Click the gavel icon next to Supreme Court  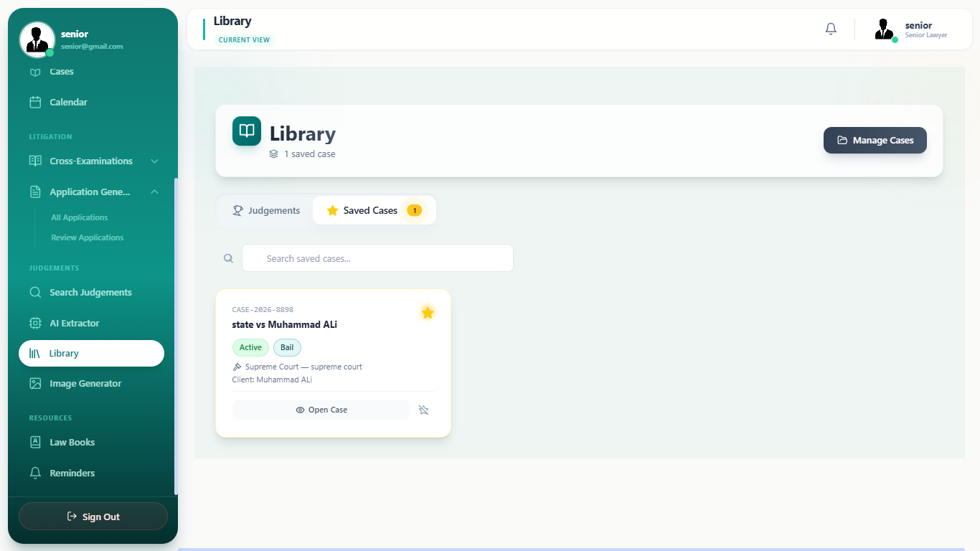[x=237, y=367]
